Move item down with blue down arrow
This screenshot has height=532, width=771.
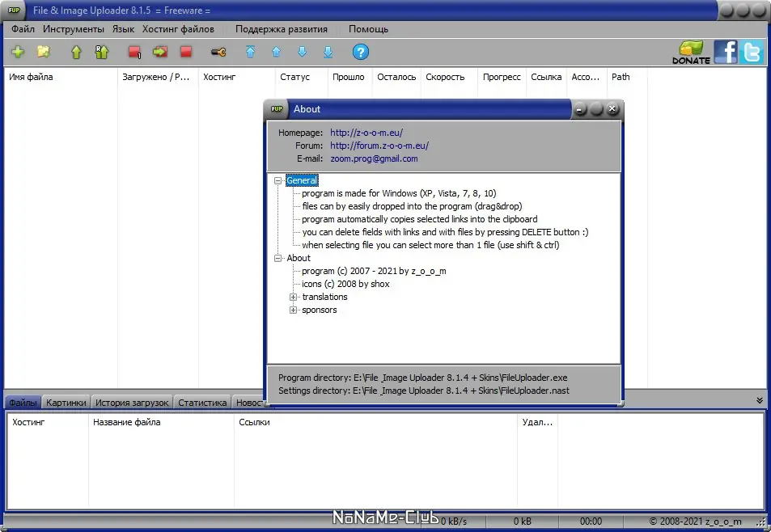click(x=303, y=52)
